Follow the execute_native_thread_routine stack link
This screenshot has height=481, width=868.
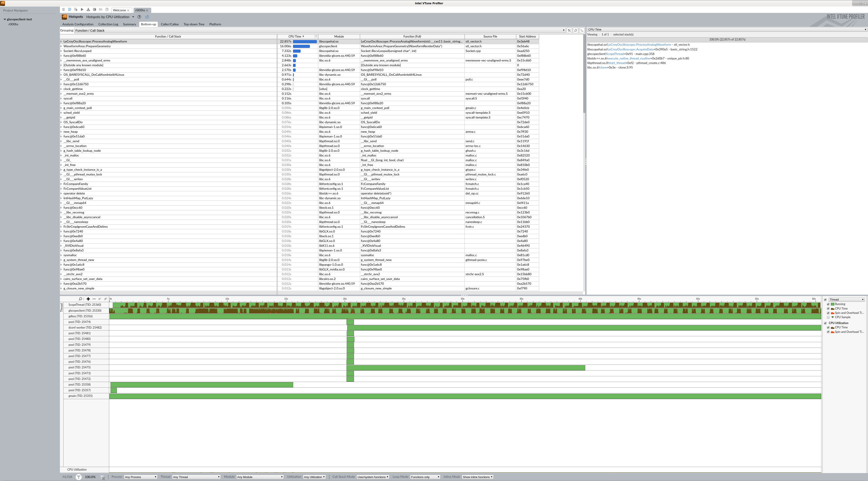629,59
